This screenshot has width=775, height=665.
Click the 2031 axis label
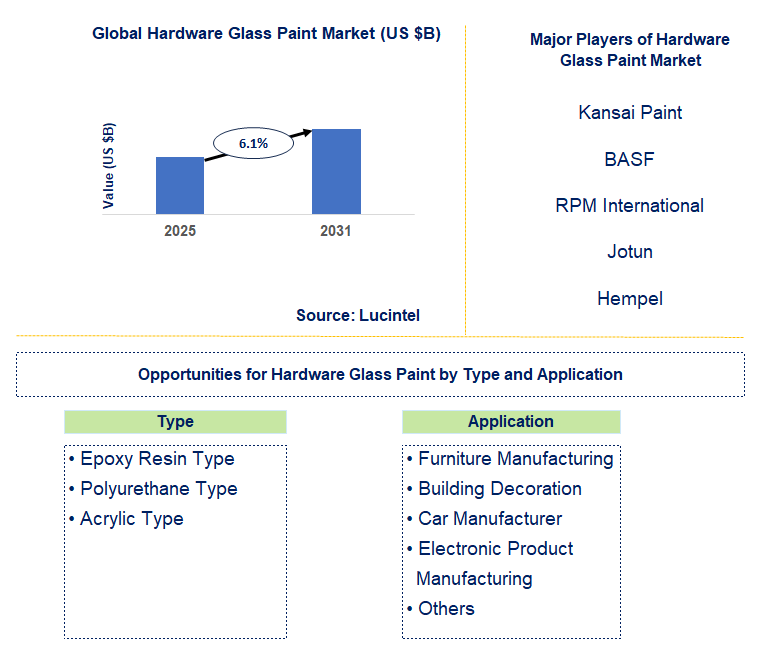coord(336,231)
